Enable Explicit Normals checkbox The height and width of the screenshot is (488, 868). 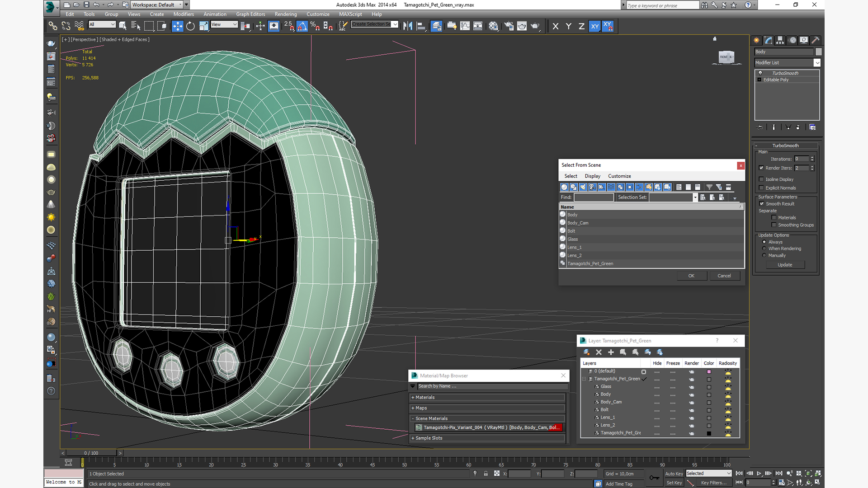click(761, 188)
